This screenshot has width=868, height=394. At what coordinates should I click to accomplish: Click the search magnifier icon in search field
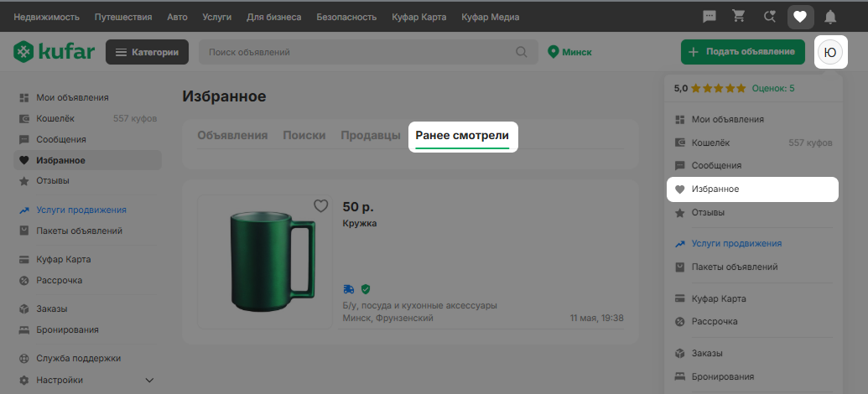[522, 52]
